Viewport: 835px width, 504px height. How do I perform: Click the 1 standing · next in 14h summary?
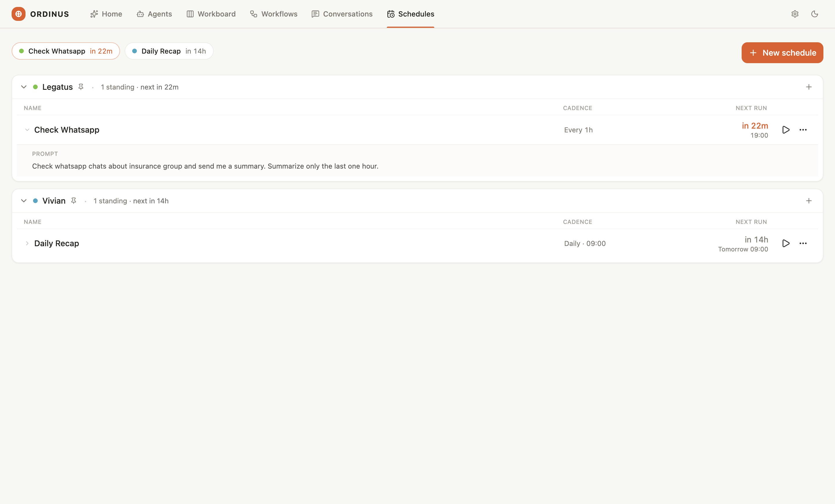(131, 201)
